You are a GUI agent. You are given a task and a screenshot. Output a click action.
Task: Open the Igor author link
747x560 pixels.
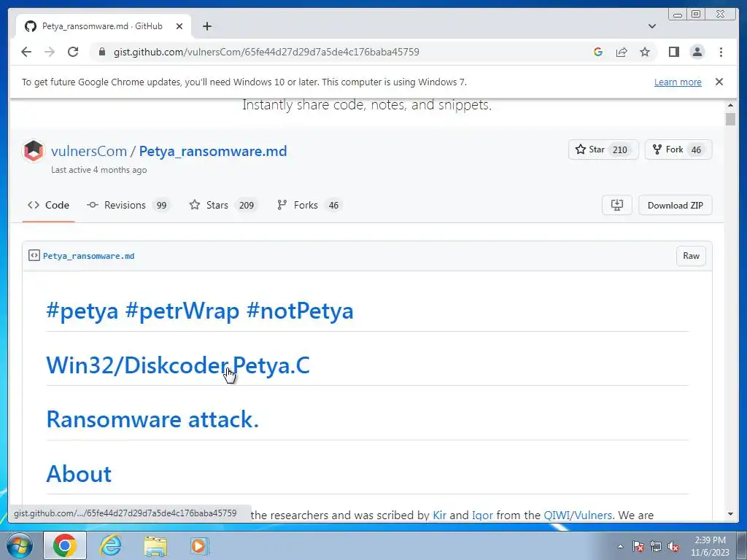[482, 516]
